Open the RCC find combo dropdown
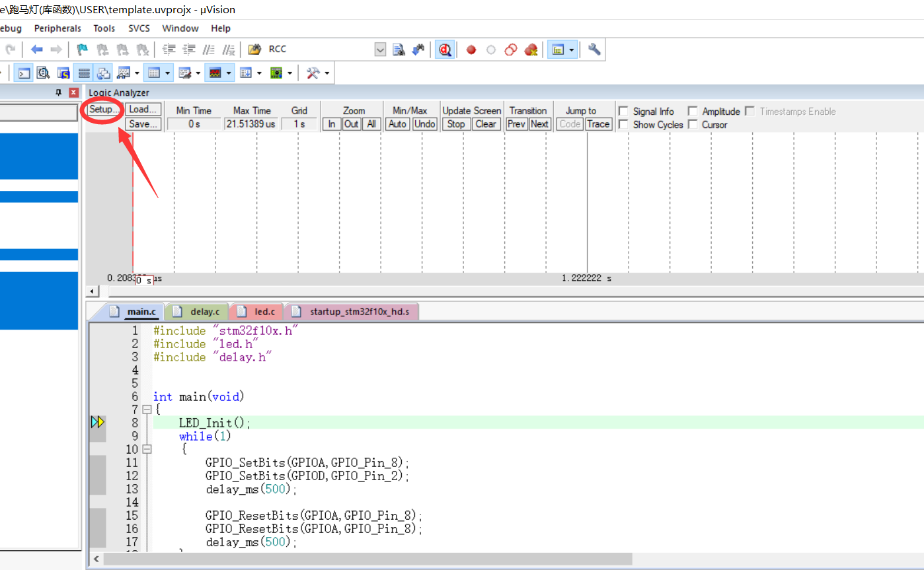This screenshot has height=570, width=924. [380, 50]
